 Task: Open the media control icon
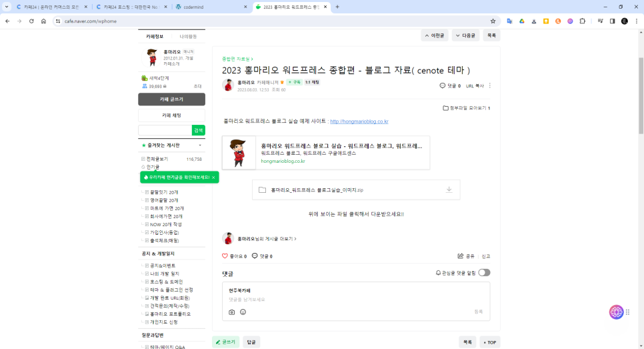601,21
